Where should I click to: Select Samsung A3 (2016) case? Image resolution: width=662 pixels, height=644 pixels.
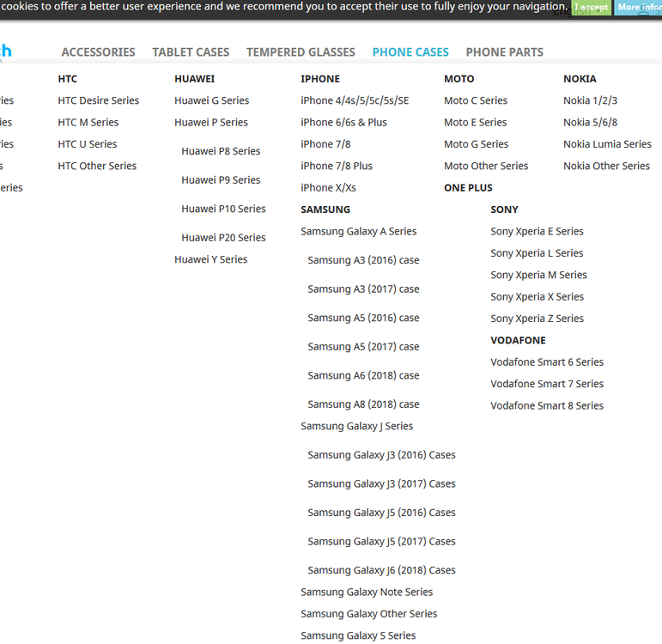point(363,260)
